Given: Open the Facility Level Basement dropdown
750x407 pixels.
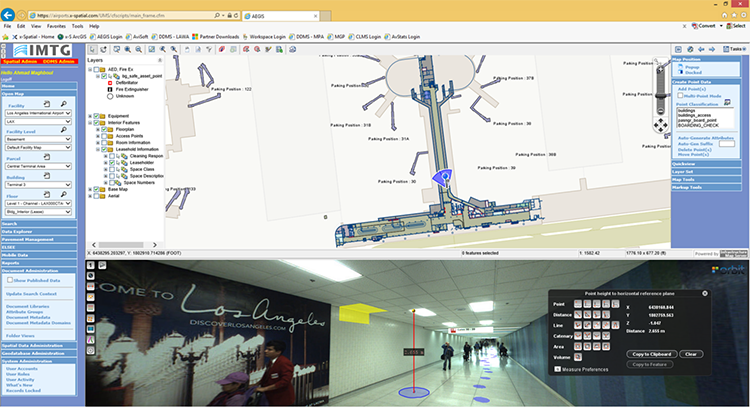Looking at the screenshot, I should (x=37, y=139).
